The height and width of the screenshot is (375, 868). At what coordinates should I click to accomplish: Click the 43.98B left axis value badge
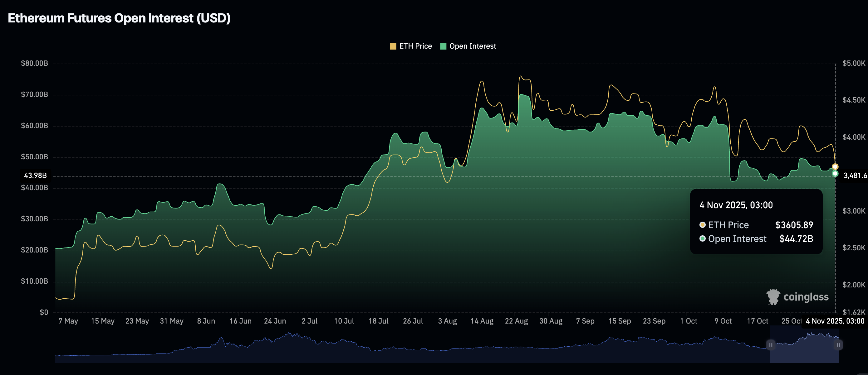point(35,175)
